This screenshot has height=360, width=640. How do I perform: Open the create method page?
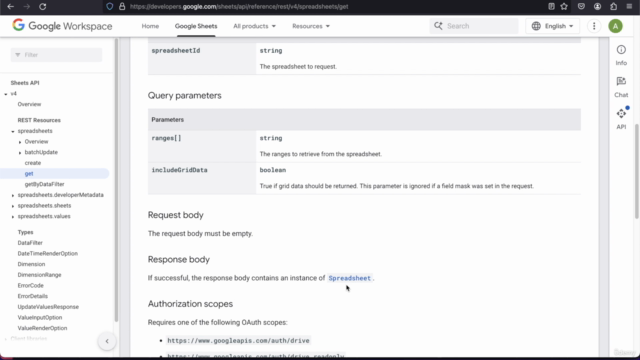pyautogui.click(x=33, y=163)
